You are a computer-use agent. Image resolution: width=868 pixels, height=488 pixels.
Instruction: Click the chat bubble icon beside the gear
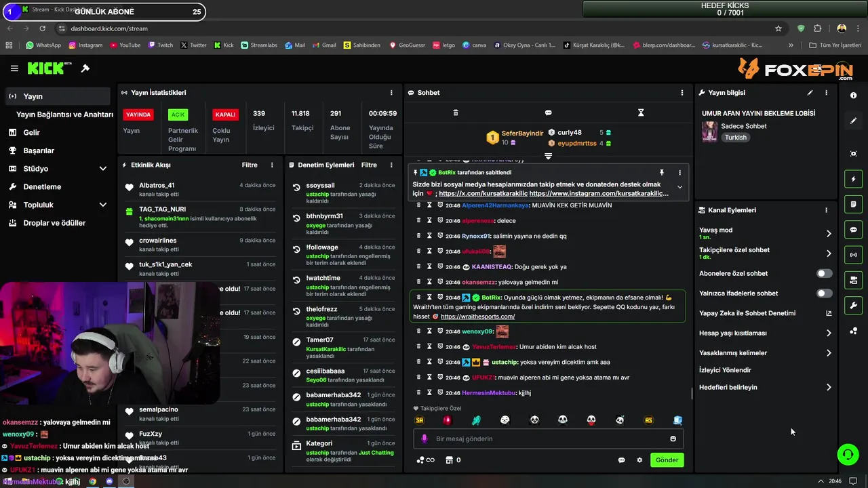point(621,460)
